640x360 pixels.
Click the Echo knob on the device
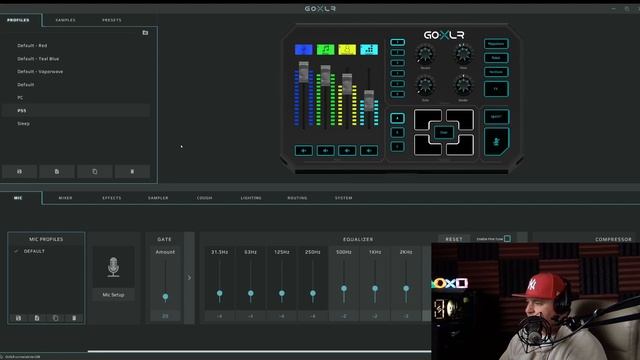tap(425, 86)
